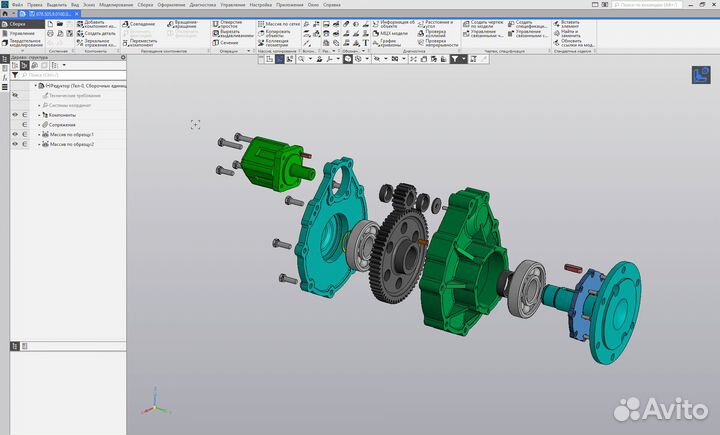
Task: Open the Справка menu
Action: click(332, 5)
